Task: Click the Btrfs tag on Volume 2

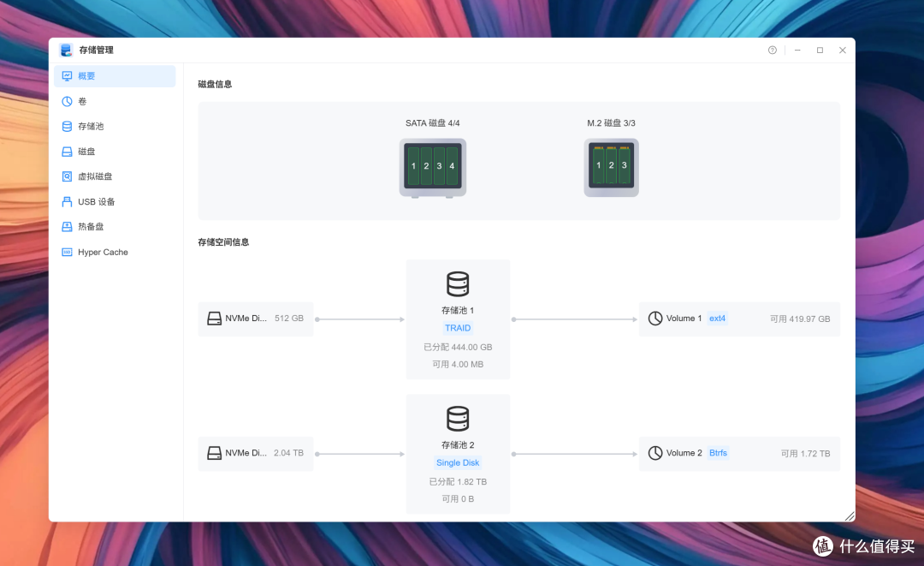Action: point(718,453)
